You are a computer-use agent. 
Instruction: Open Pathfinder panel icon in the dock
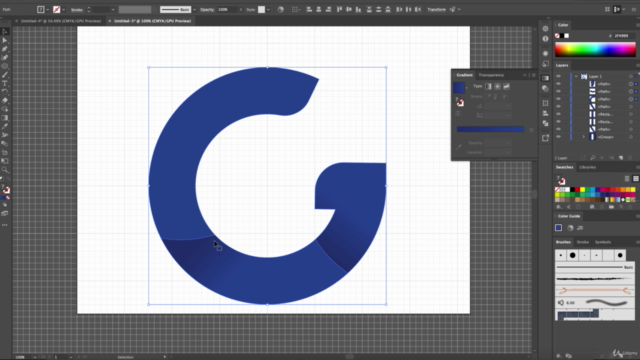click(546, 123)
